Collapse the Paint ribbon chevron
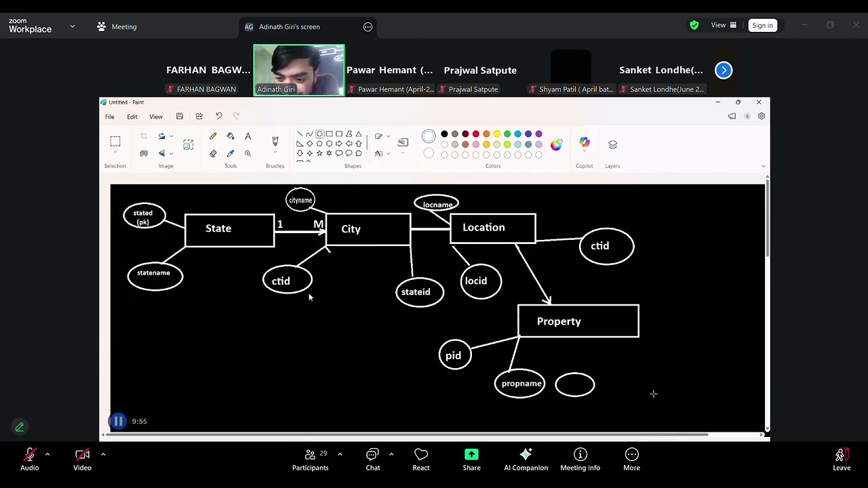The height and width of the screenshot is (488, 868). pos(763,166)
